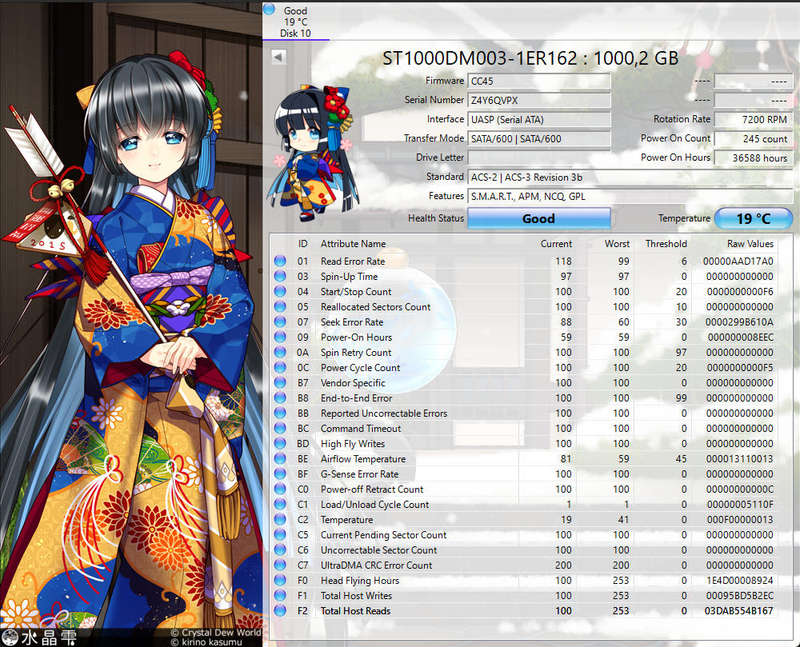Click the Drive Letter empty field
800x647 pixels.
coord(539,158)
